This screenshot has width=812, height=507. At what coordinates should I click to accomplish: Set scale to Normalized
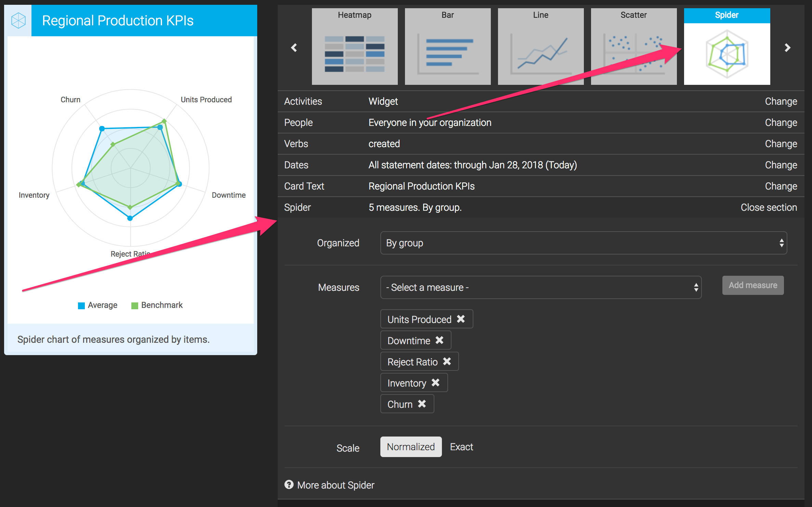[410, 447]
